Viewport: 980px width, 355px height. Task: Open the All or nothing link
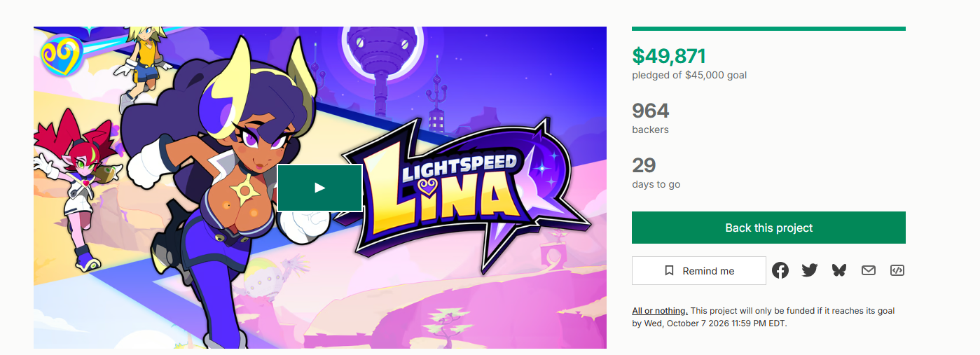[x=660, y=311]
